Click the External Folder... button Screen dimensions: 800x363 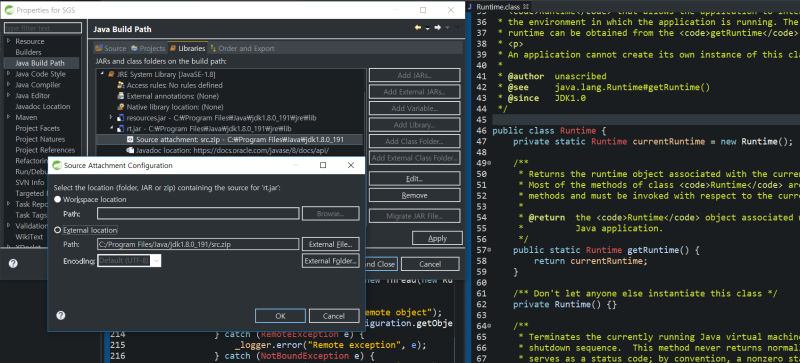click(x=331, y=261)
